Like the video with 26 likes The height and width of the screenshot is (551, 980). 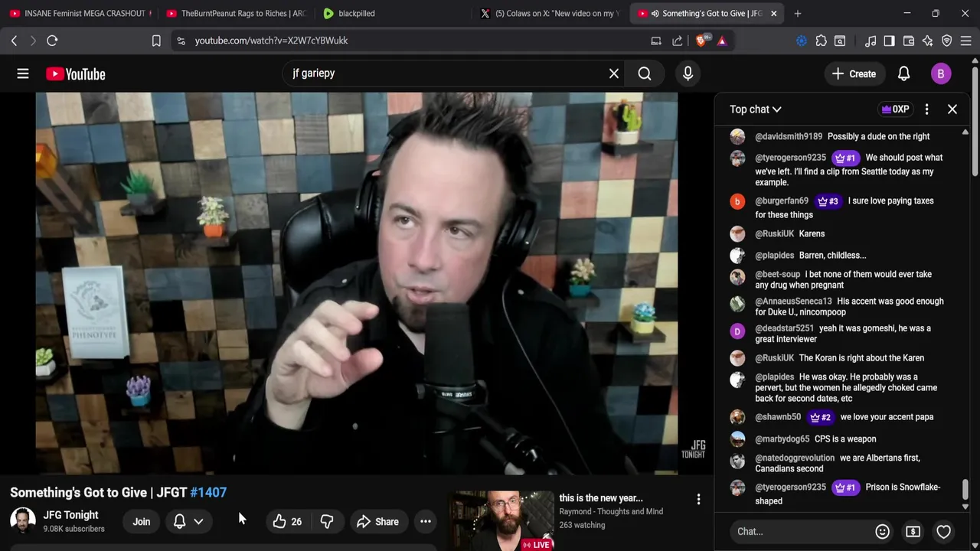tap(287, 522)
